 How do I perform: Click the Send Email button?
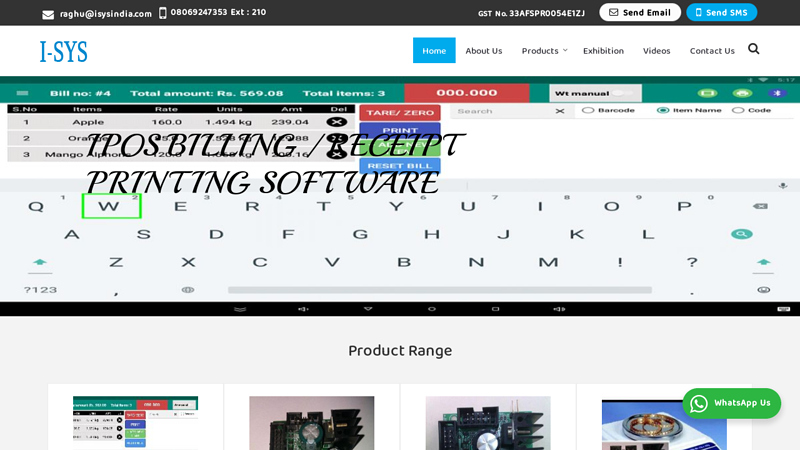click(x=640, y=12)
